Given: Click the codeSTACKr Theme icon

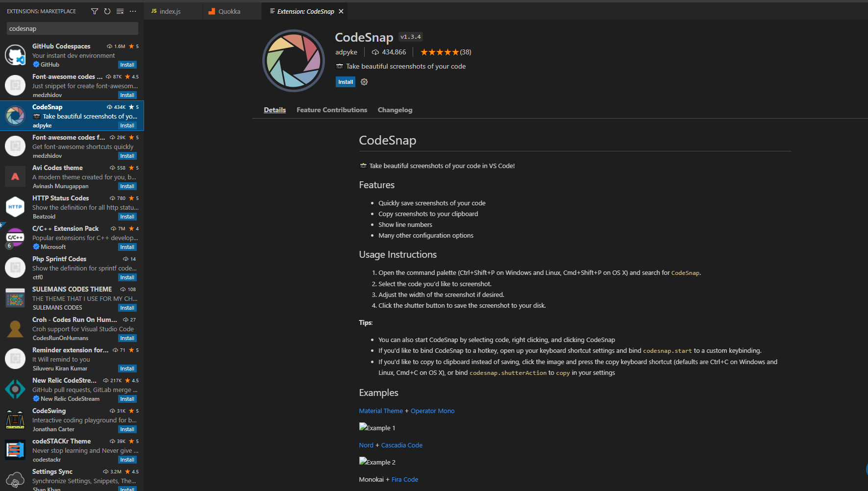Looking at the screenshot, I should 15,450.
